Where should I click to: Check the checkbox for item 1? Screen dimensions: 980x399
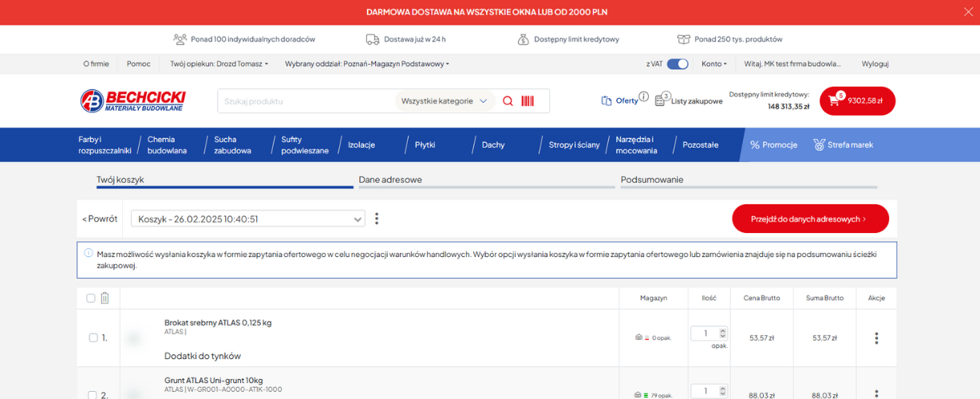93,338
